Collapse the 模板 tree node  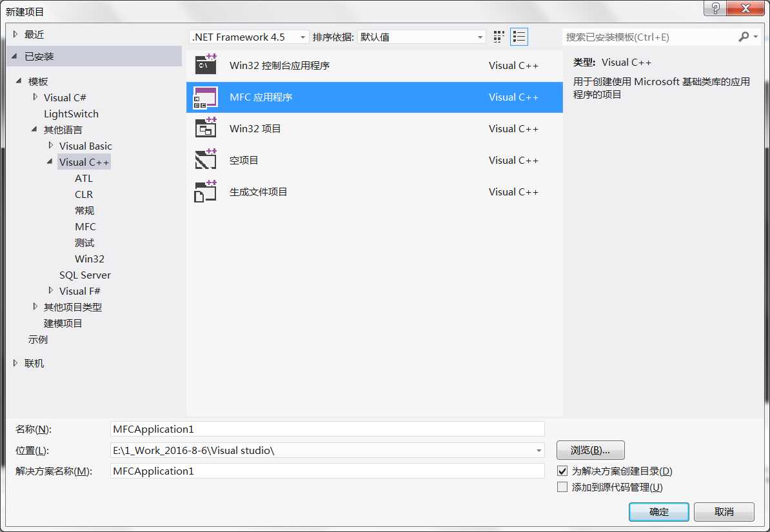tap(19, 81)
